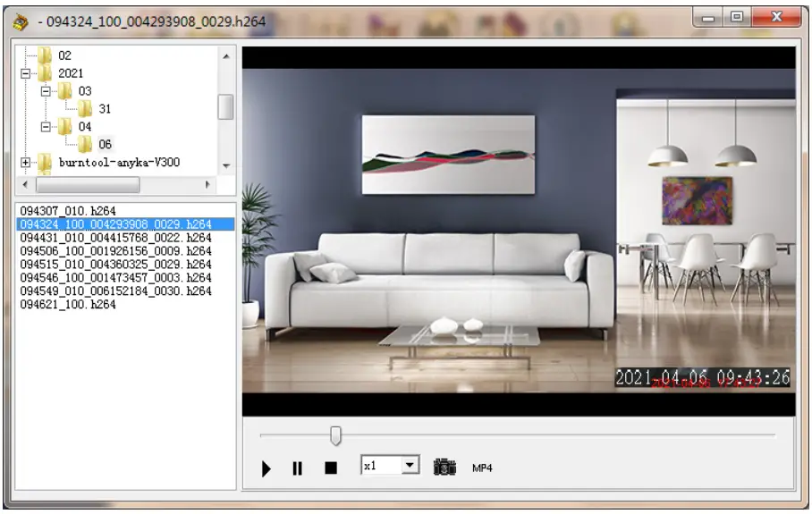
Task: Select the 06 day folder
Action: pos(106,144)
